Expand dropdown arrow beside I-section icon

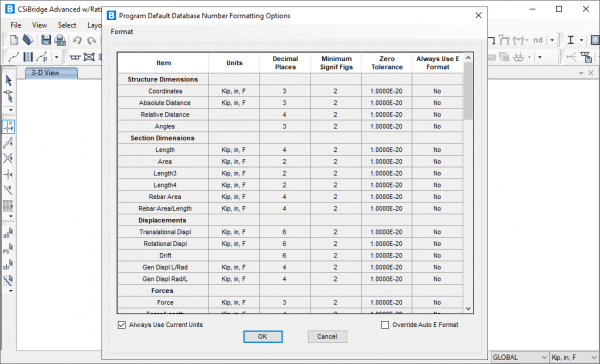[x=581, y=40]
